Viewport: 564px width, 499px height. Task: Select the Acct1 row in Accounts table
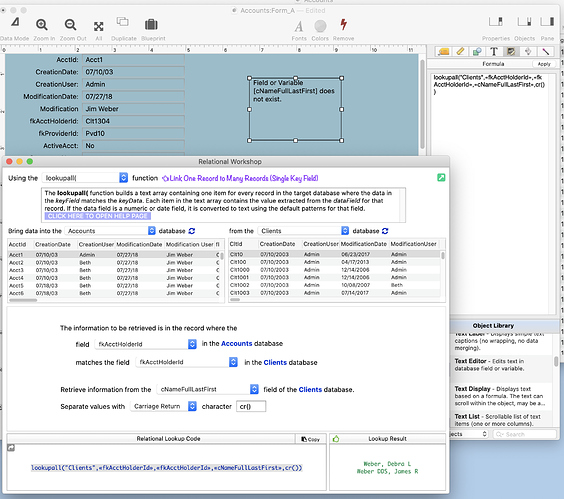114,255
